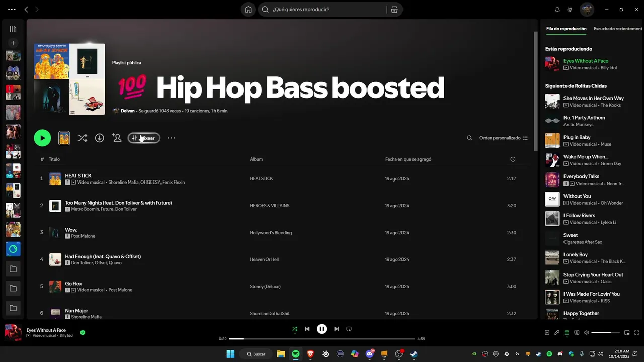This screenshot has height=362, width=644.
Task: Open the now playing view icon
Action: coord(547,332)
